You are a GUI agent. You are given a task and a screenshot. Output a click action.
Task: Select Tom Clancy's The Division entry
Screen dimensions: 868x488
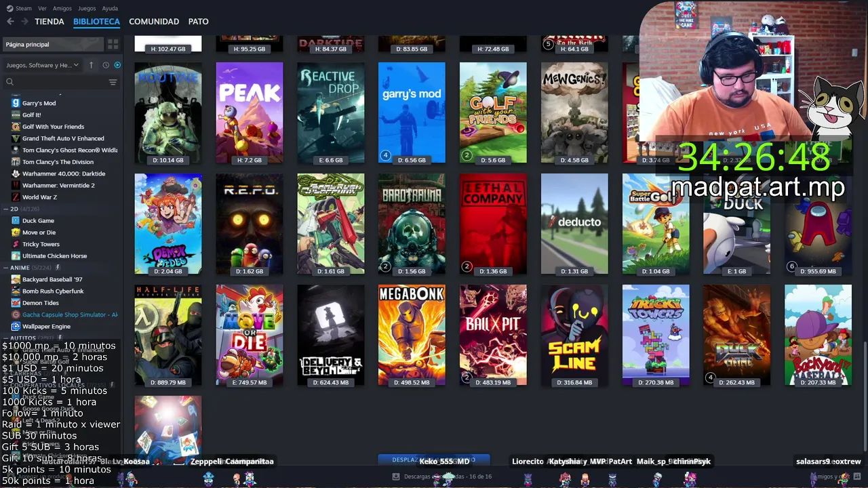(58, 162)
